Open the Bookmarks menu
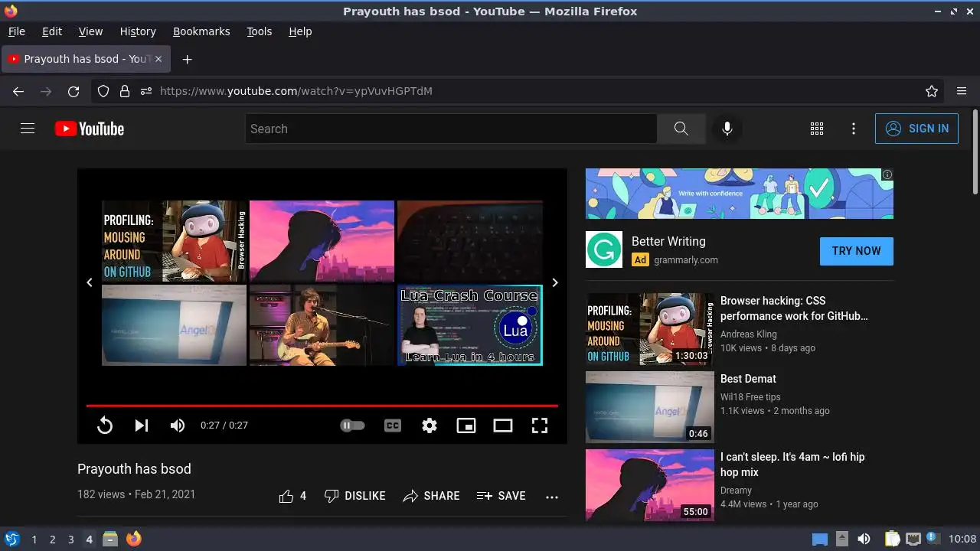 click(x=201, y=31)
